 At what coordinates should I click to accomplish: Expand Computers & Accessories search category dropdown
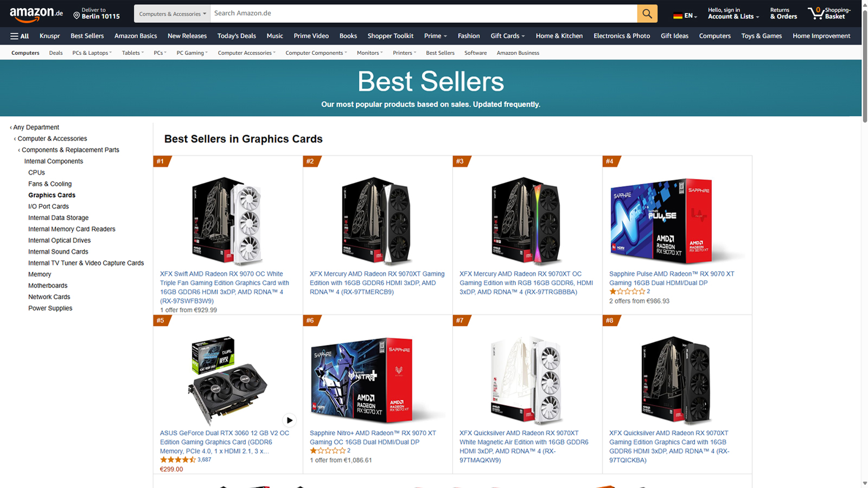coord(172,14)
